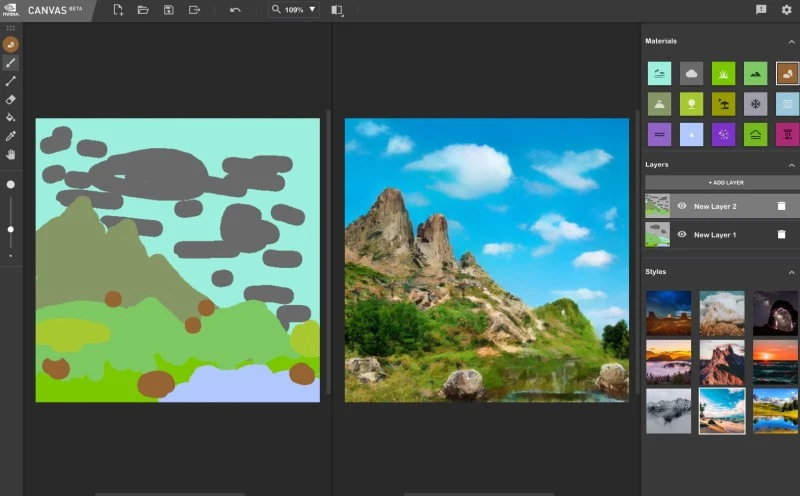The image size is (800, 496).
Task: Select the Paint Bucket fill tool
Action: point(11,117)
